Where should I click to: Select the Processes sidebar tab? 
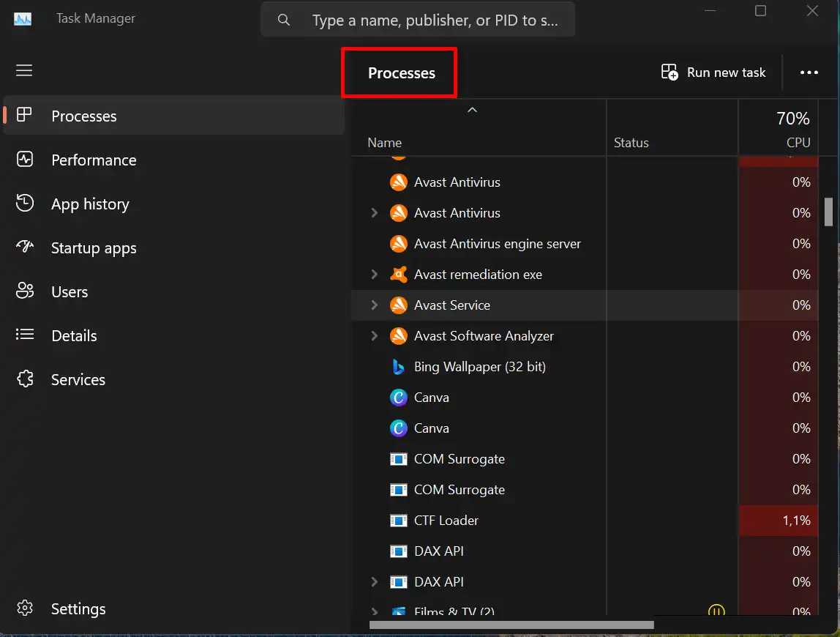173,115
